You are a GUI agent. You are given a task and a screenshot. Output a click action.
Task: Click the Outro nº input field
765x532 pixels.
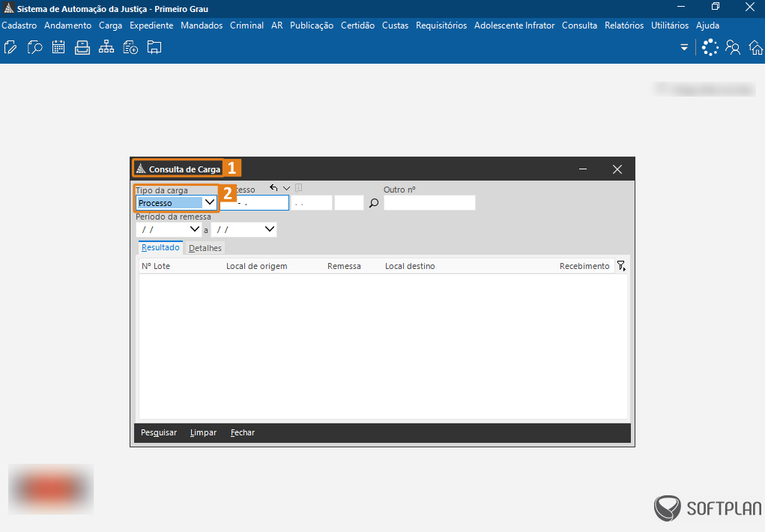(x=429, y=203)
